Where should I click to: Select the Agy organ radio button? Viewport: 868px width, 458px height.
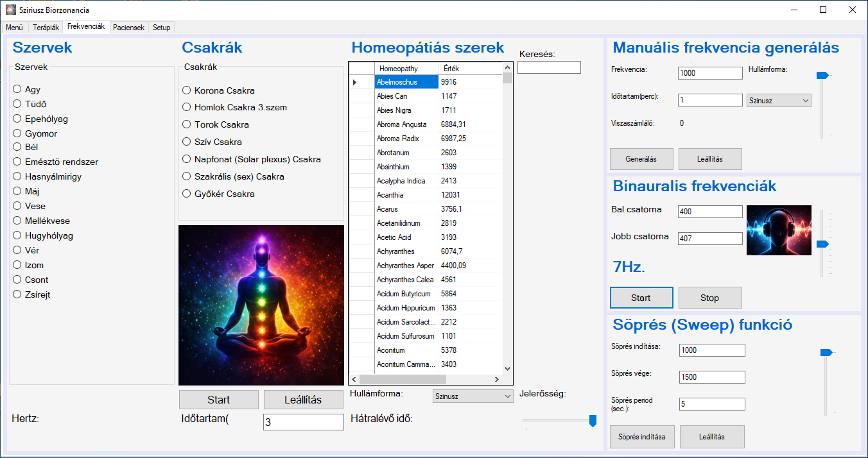click(x=17, y=89)
